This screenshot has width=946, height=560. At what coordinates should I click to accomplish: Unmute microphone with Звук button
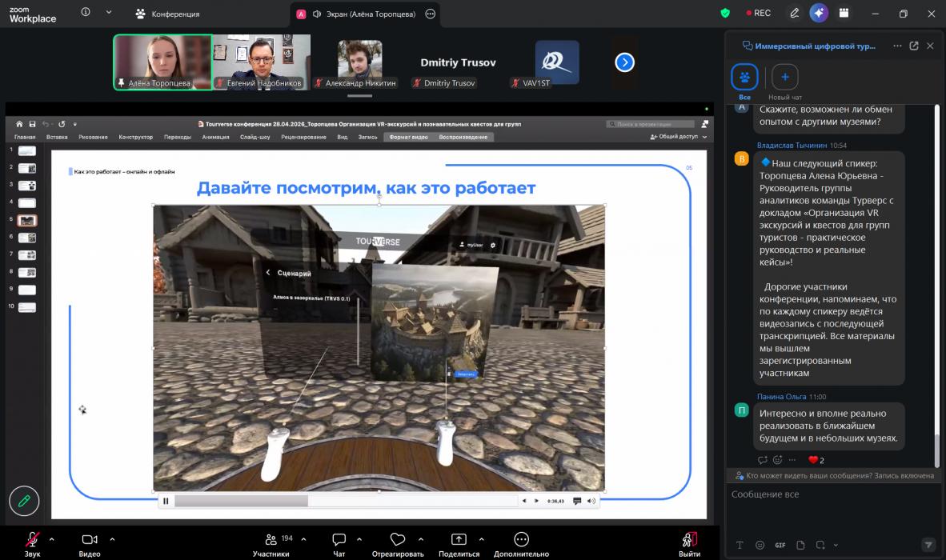click(x=33, y=544)
